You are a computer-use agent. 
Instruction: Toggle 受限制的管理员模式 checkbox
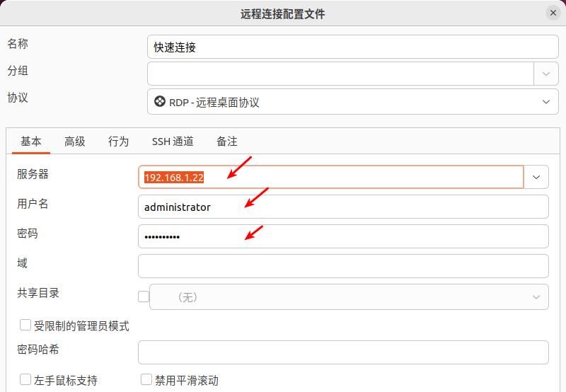click(25, 325)
